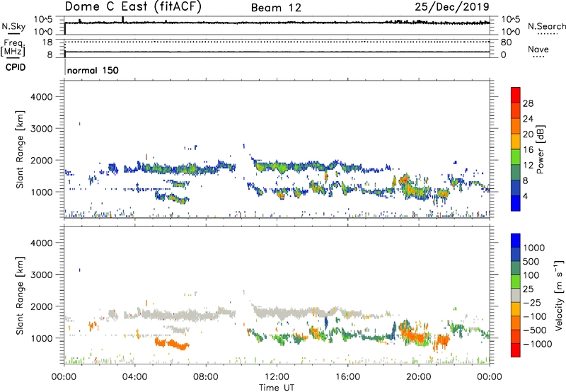The width and height of the screenshot is (566, 392).
Task: Click the '3000' tick on velocity panel
Action: (x=42, y=275)
